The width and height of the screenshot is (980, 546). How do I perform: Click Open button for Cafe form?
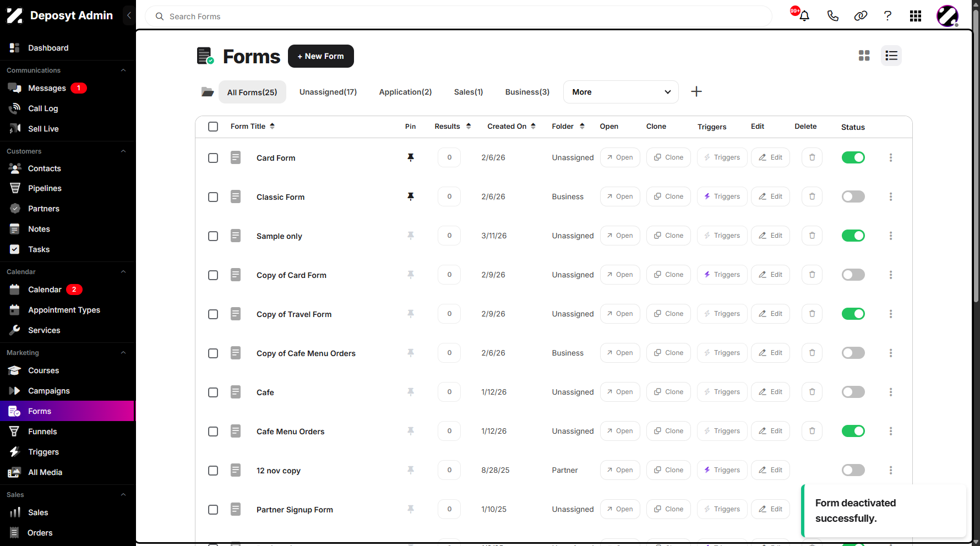(620, 392)
